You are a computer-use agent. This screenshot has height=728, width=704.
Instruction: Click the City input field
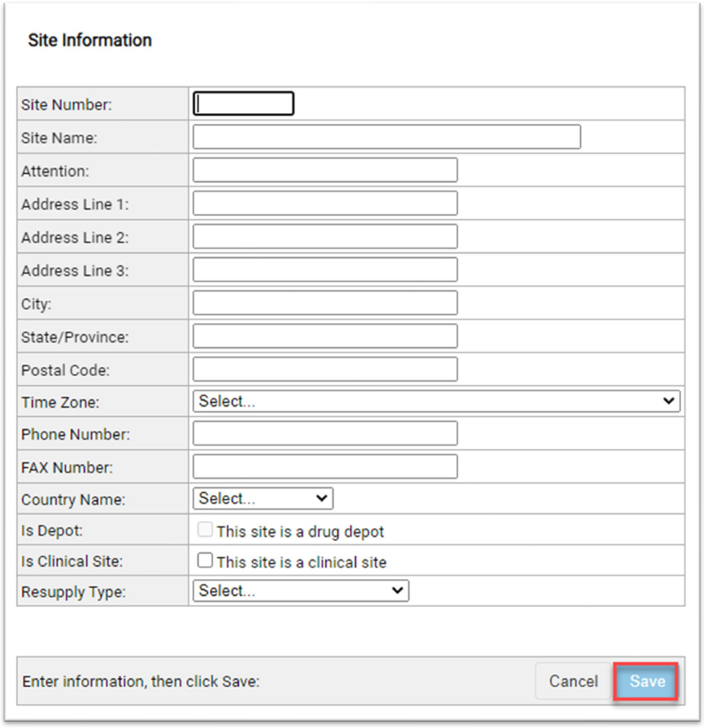point(324,303)
